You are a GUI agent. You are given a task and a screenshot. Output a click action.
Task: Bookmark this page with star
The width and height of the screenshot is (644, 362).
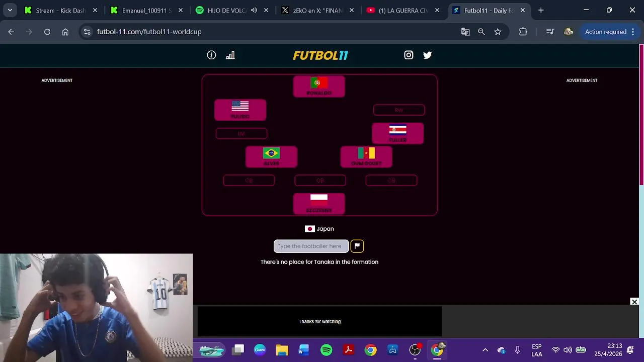tap(498, 32)
